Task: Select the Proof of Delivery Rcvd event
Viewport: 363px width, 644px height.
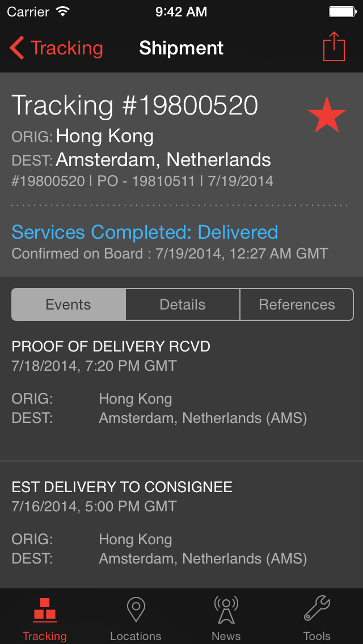Action: [x=111, y=346]
